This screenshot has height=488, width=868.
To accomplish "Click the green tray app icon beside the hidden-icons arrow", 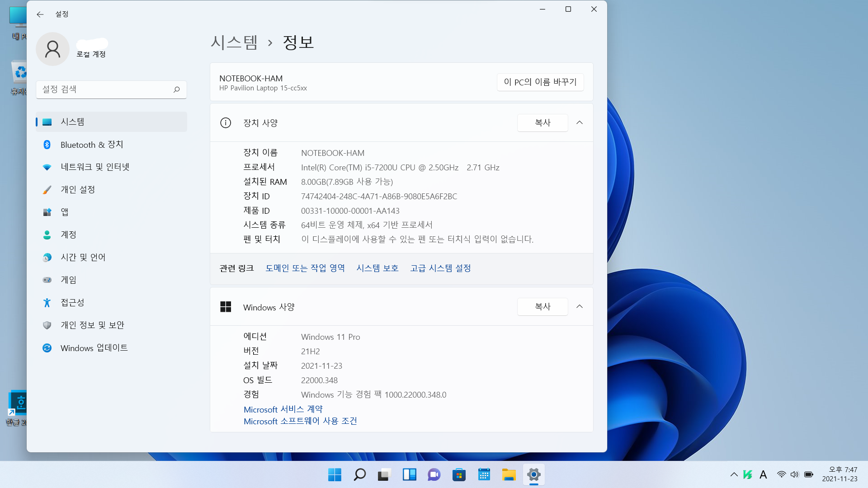I will [748, 474].
